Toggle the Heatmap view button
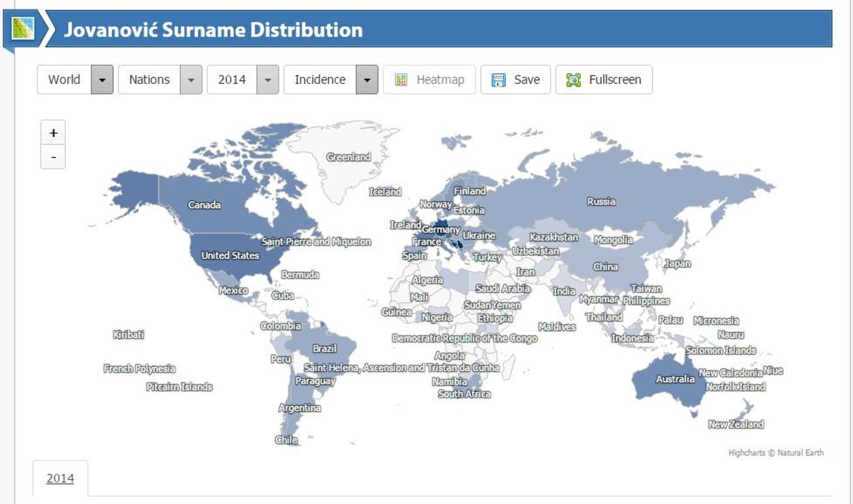Viewport: 853px width, 504px height. coord(429,79)
